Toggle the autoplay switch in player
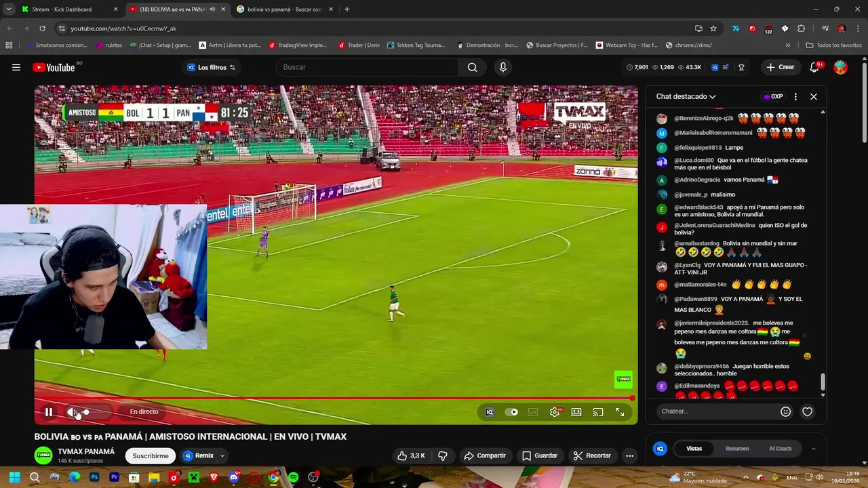The image size is (868, 488). pyautogui.click(x=512, y=412)
